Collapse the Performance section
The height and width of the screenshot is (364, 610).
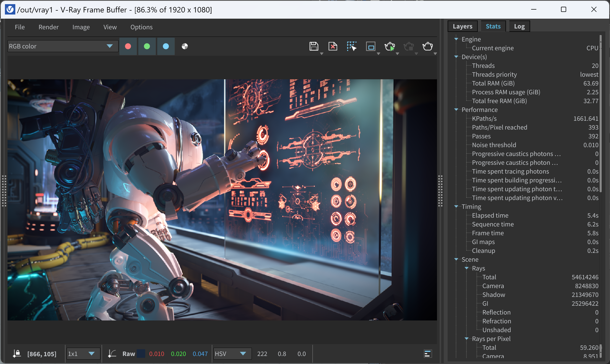click(456, 110)
